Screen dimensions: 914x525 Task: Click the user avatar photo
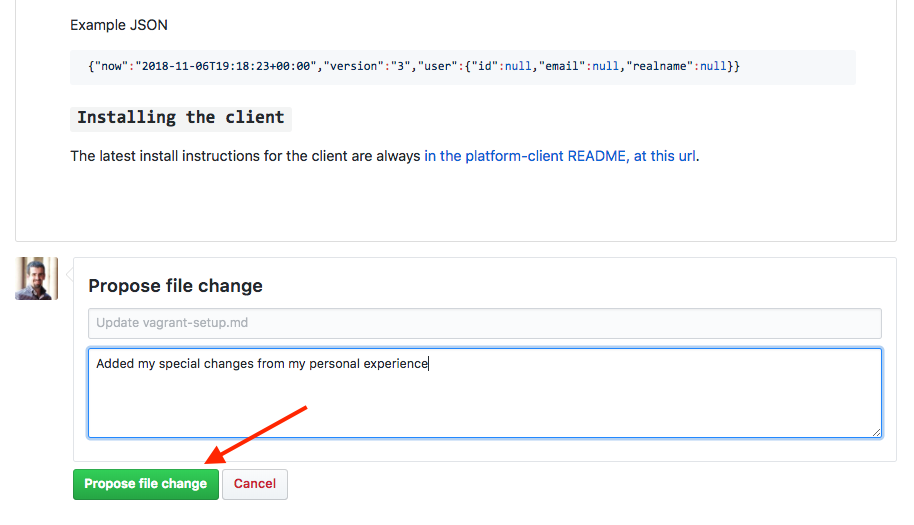(36, 278)
